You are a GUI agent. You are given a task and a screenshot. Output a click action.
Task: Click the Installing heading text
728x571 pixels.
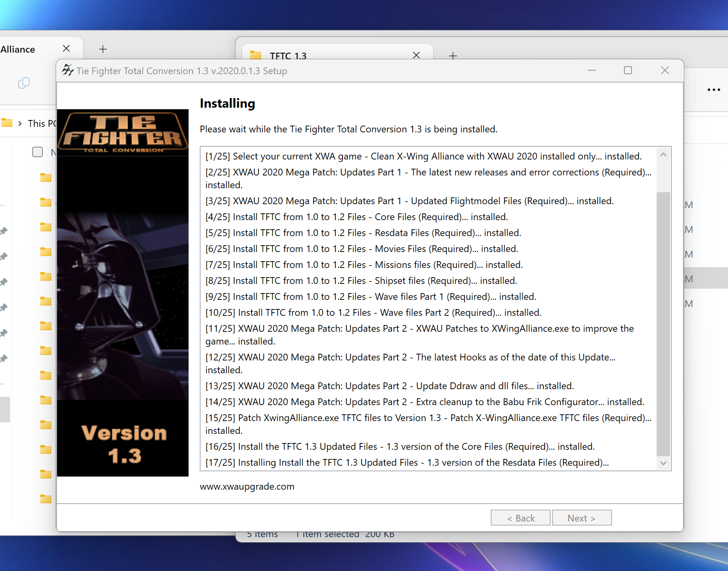tap(227, 104)
